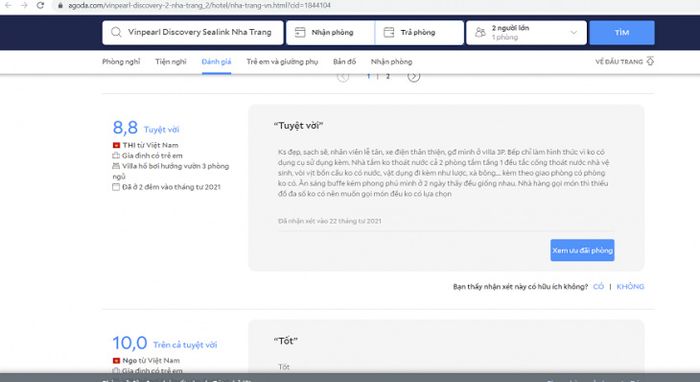Click the magnifier icon in hotel search box
The image size is (700, 382).
[x=116, y=32]
